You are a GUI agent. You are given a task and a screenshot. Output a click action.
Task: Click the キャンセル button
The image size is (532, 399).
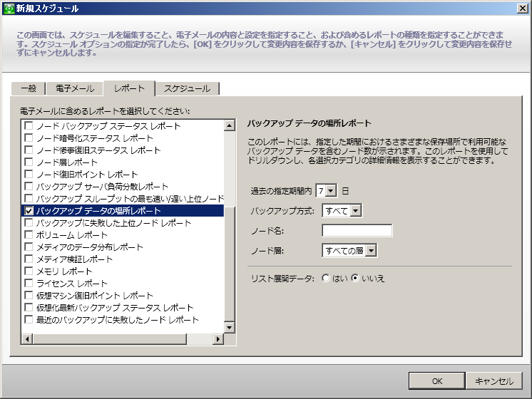coord(494,381)
